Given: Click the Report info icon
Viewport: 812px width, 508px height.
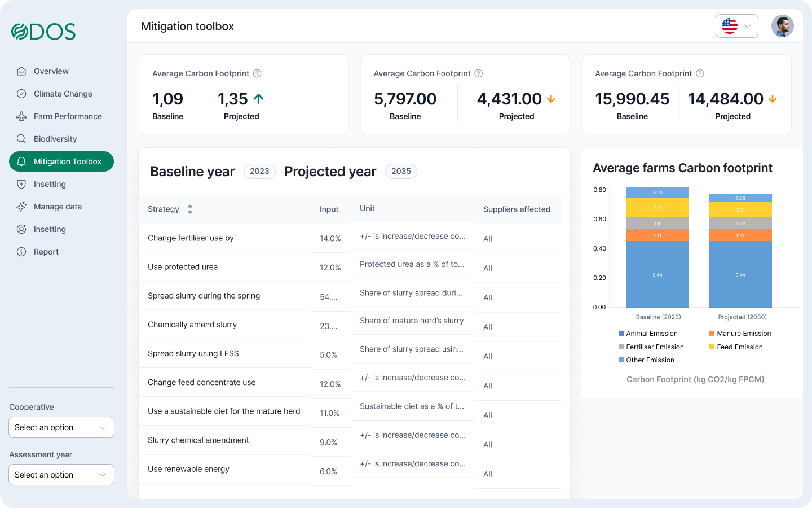Looking at the screenshot, I should [21, 252].
